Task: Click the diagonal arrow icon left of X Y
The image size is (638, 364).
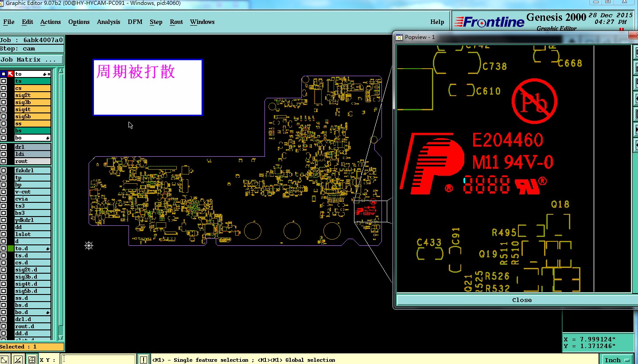Action: [x=5, y=360]
